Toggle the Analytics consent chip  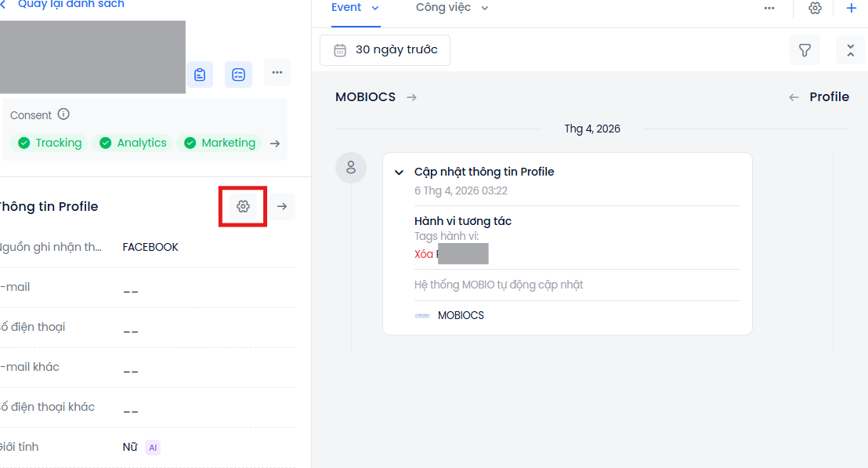click(132, 143)
